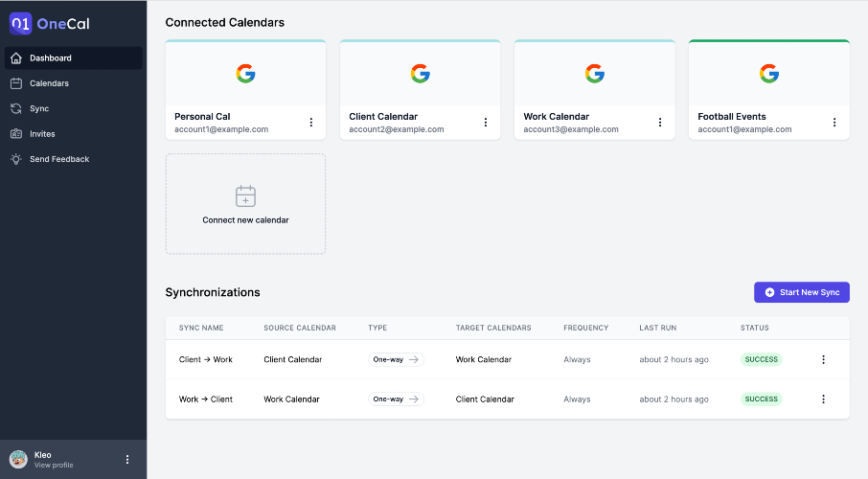The image size is (868, 479).
Task: Click One-way badge in Work → Client row
Action: click(x=396, y=399)
